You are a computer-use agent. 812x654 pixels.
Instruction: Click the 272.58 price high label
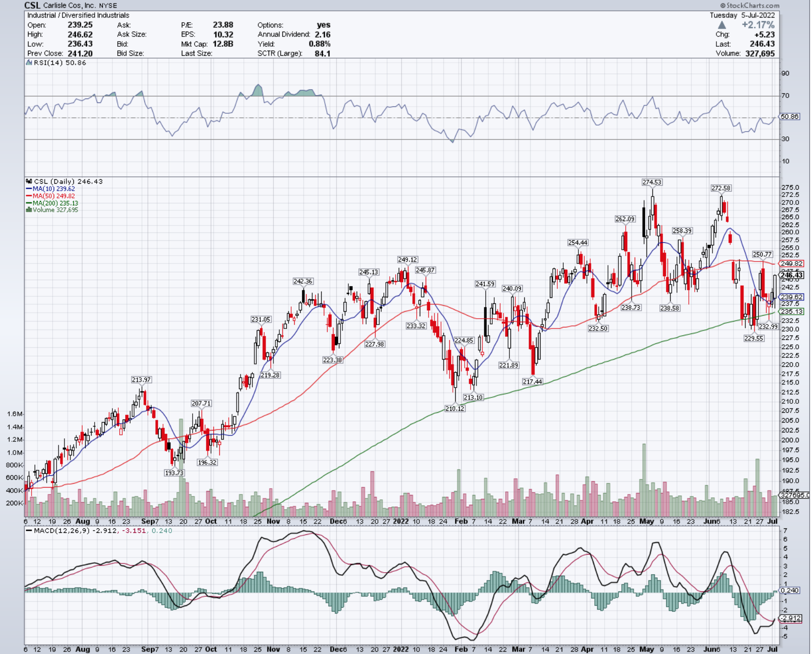pyautogui.click(x=721, y=188)
